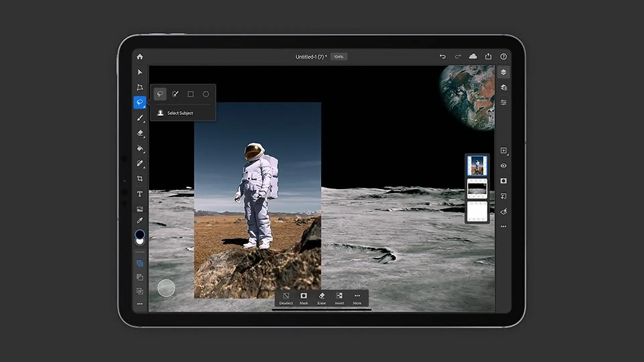This screenshot has height=362, width=644.
Task: Select the Crop tool
Action: 140,179
